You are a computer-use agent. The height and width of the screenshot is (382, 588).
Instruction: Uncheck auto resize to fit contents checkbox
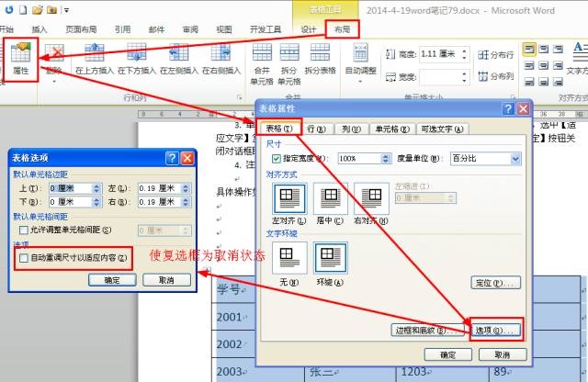tap(23, 260)
